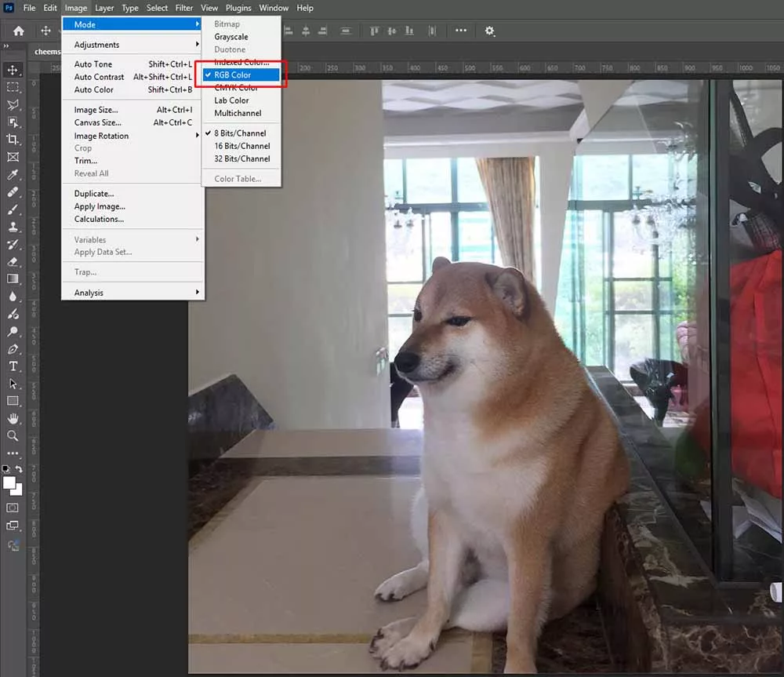The image size is (784, 677).
Task: Select the Brush tool
Action: tap(13, 209)
